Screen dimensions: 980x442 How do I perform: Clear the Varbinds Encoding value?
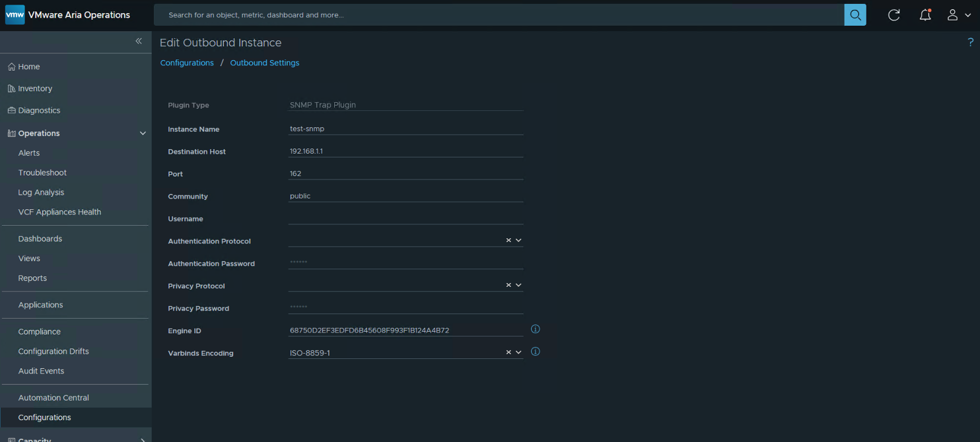coord(508,352)
